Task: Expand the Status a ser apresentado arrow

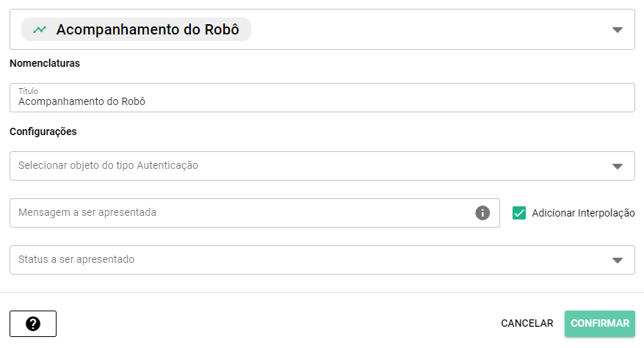Action: (x=618, y=260)
